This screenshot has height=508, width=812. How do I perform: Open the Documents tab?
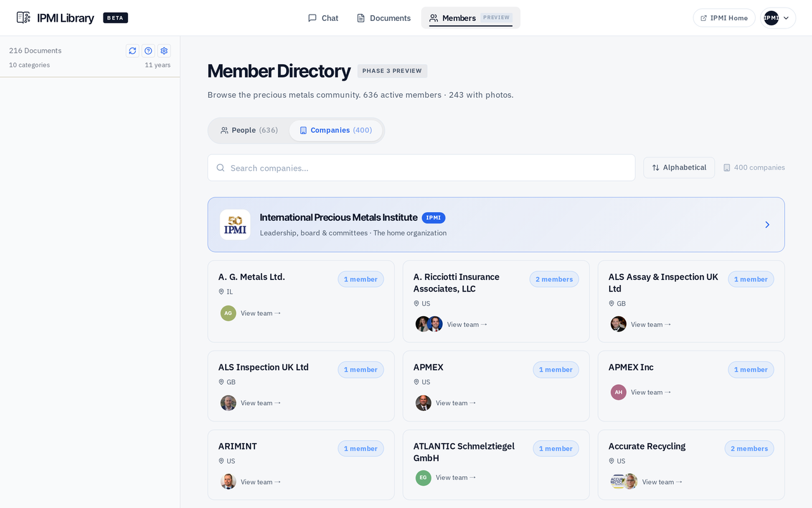(x=384, y=18)
